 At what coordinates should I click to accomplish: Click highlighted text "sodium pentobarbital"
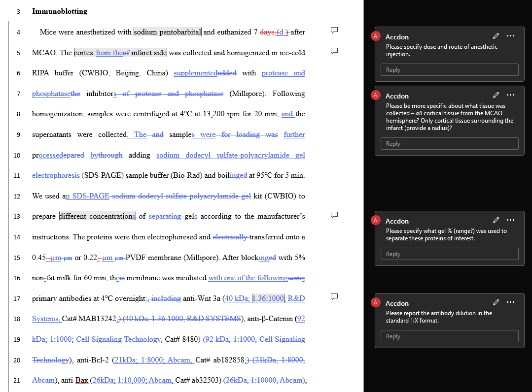click(168, 33)
